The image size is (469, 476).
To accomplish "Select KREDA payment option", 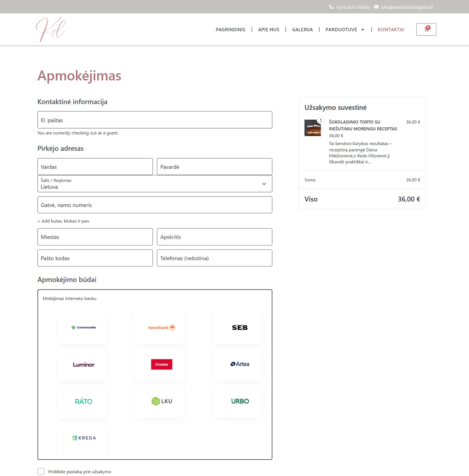I will pos(84,438).
